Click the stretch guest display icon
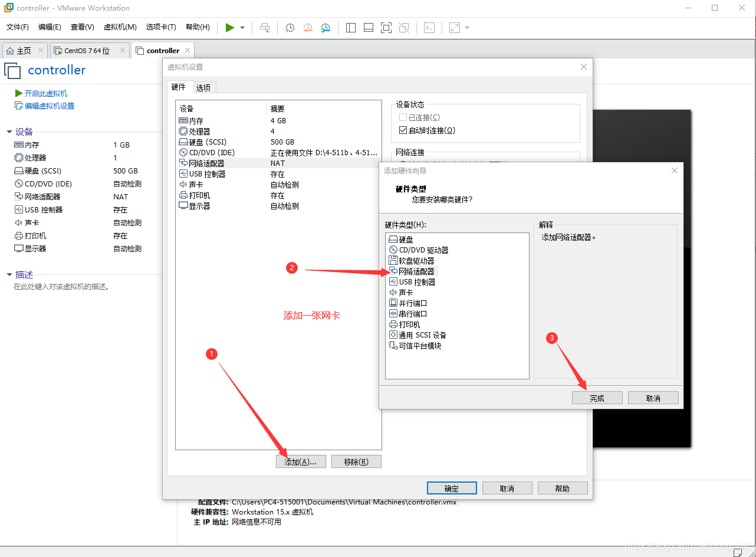Screen dimensions: 756x557 (x=455, y=28)
